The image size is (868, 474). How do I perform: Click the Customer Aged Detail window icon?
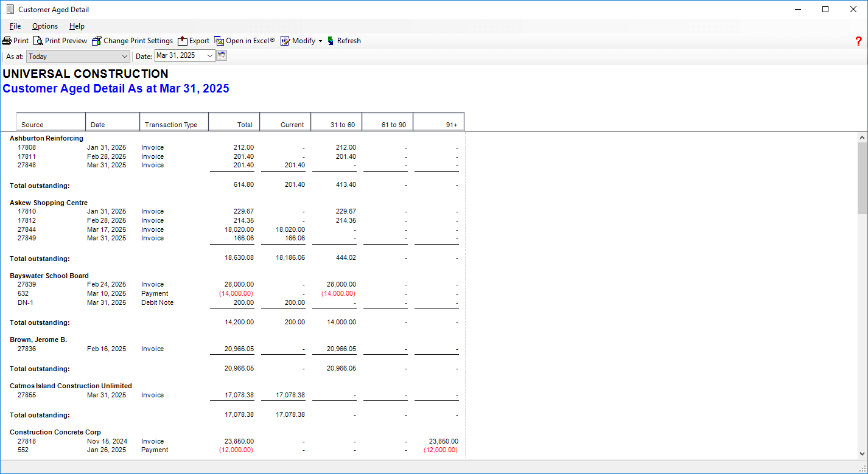(10, 9)
